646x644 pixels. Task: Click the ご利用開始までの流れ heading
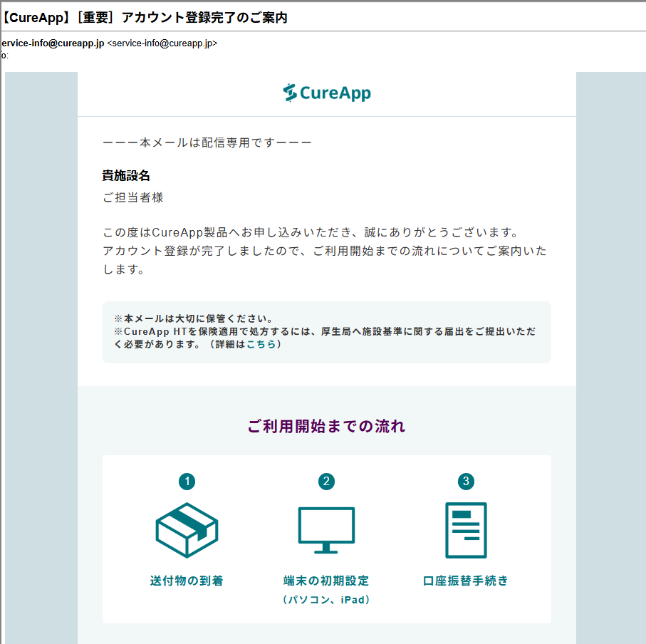pos(327,426)
